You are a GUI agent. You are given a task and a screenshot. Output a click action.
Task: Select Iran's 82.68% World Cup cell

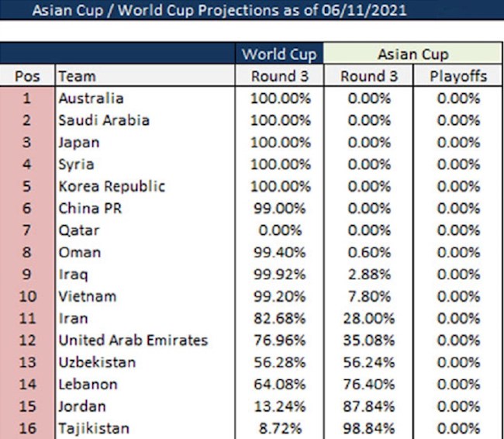tap(279, 318)
